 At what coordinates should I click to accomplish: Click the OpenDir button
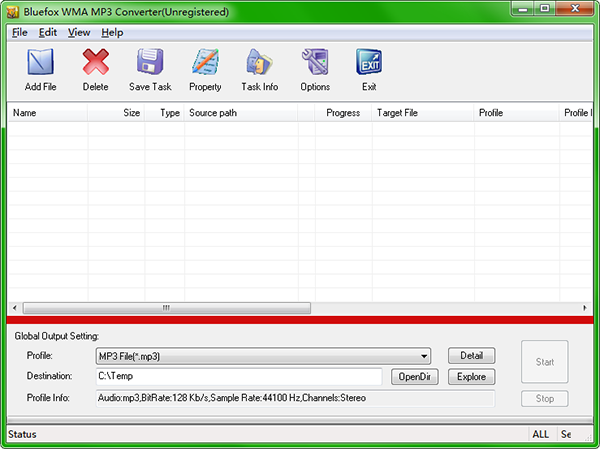point(415,377)
